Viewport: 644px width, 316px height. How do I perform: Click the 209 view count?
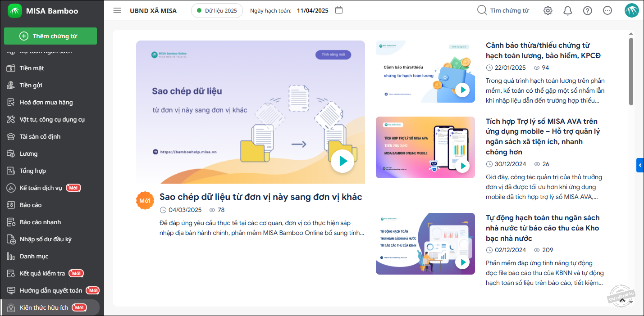click(548, 250)
